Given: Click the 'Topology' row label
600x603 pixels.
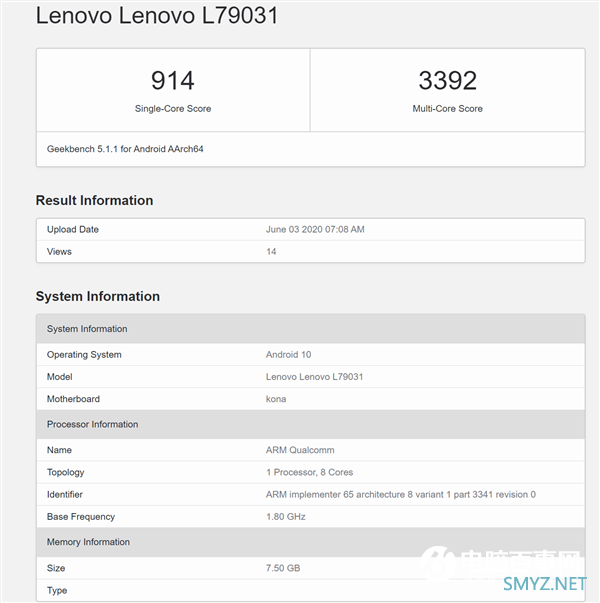Looking at the screenshot, I should point(65,472).
